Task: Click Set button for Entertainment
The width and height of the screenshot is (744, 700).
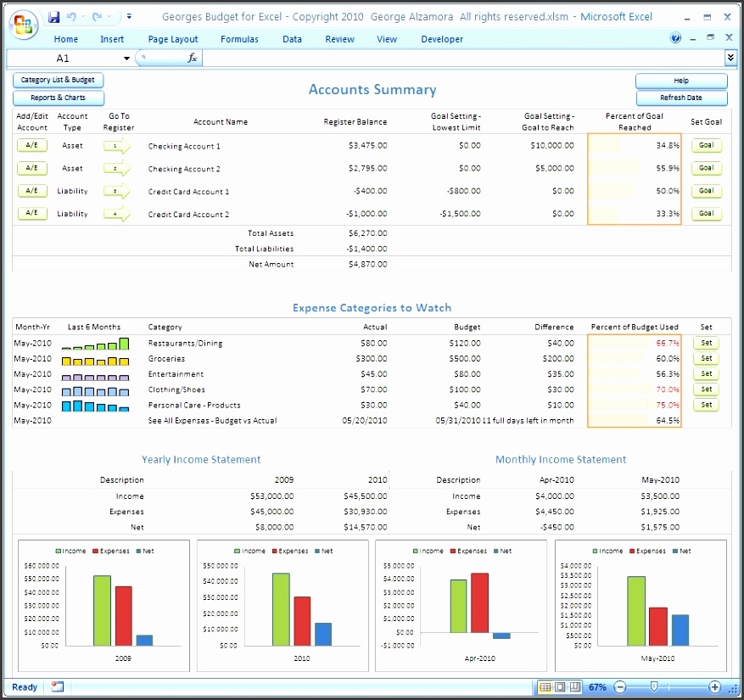Action: 707,374
